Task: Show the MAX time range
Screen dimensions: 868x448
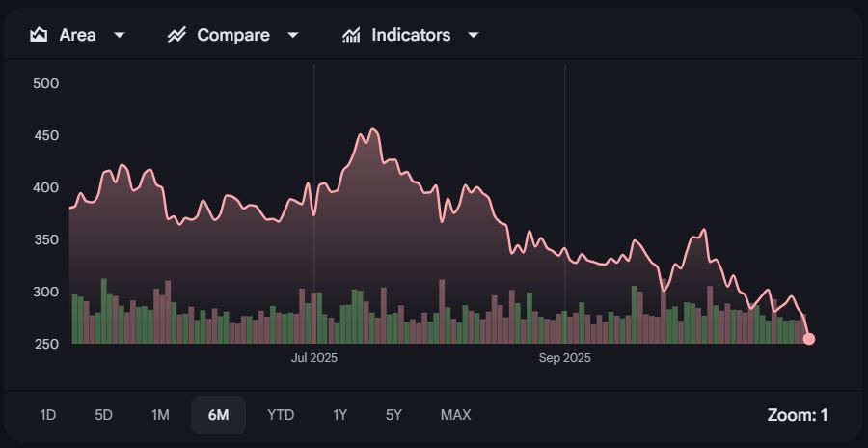Action: click(455, 415)
